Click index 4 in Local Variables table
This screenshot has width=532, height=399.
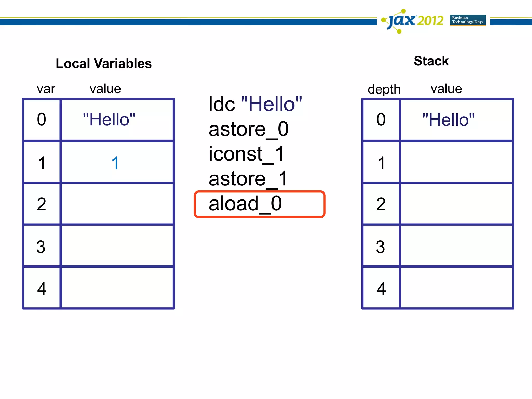point(42,288)
